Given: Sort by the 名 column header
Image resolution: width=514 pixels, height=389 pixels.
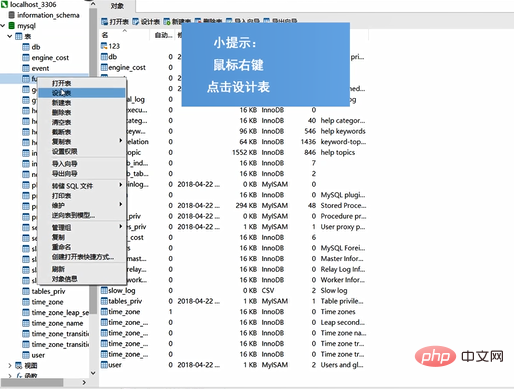Looking at the screenshot, I should (x=125, y=35).
